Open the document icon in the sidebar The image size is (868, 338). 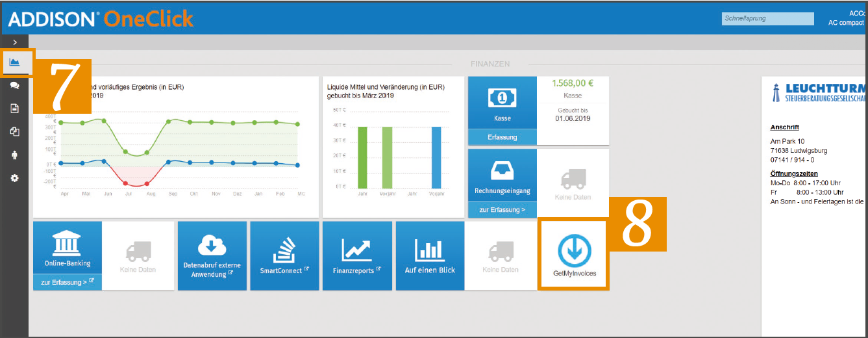(x=14, y=109)
